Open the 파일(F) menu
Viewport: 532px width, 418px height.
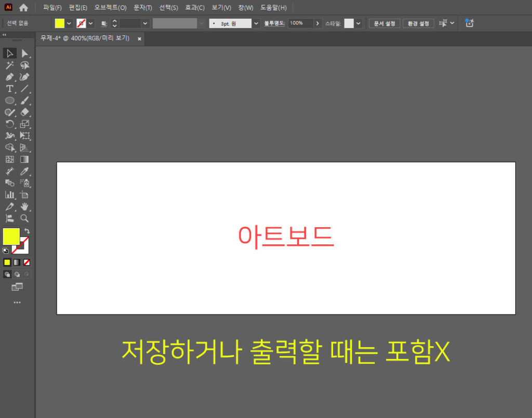coord(52,7)
